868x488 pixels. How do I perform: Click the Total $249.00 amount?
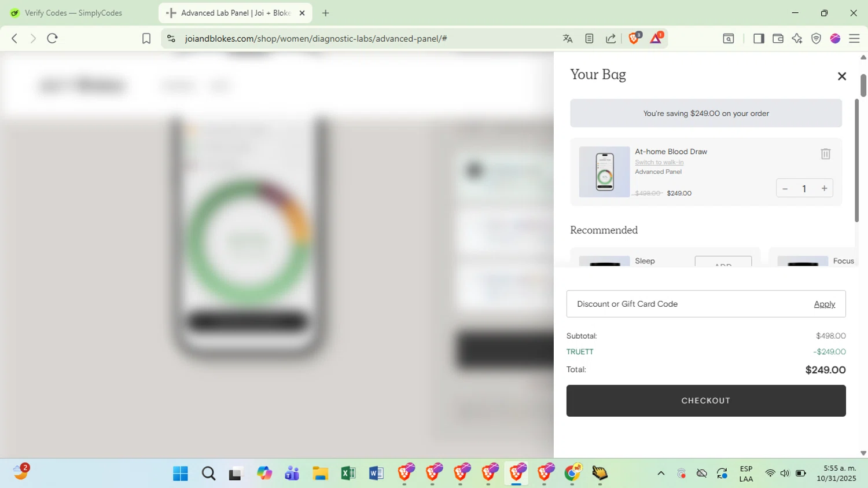pyautogui.click(x=825, y=370)
